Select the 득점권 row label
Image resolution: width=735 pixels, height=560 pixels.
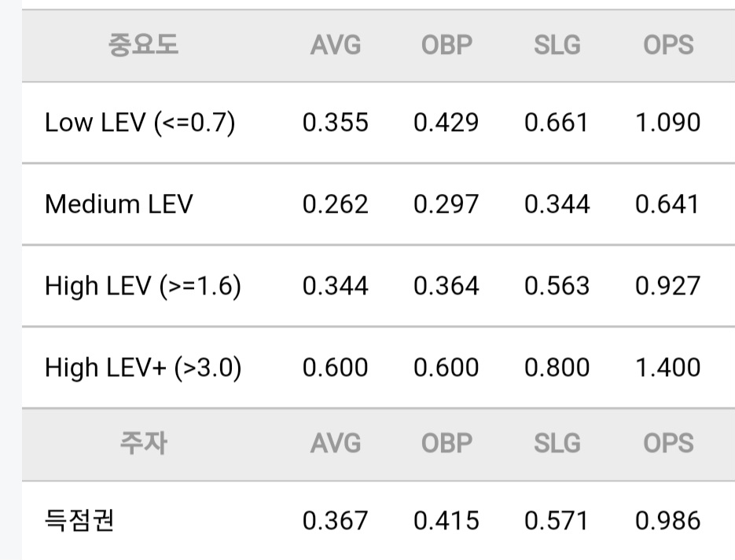point(79,520)
